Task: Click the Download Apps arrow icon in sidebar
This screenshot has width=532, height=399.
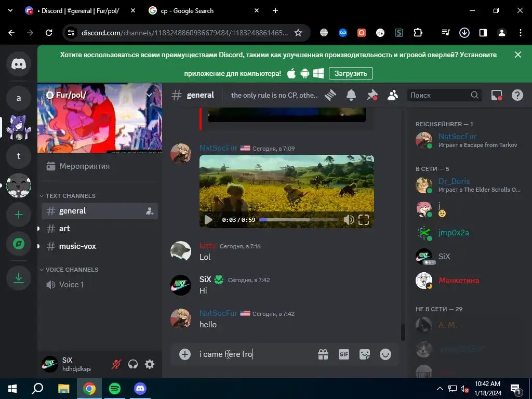Action: coord(19,278)
